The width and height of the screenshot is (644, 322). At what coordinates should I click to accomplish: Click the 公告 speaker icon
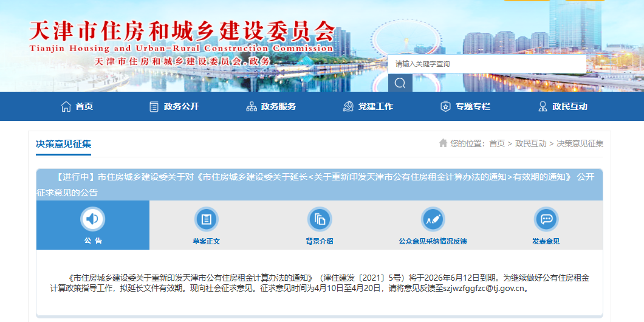(x=92, y=219)
